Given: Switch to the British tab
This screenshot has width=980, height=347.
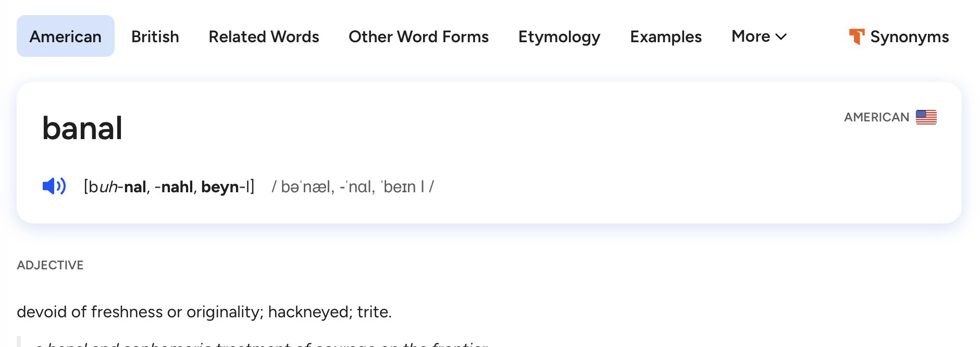Looking at the screenshot, I should (155, 36).
